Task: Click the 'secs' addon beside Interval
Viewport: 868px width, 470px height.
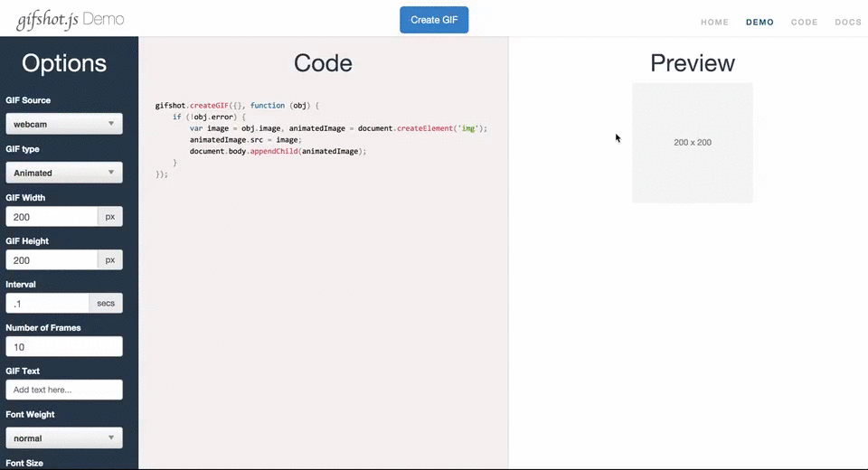Action: click(106, 304)
